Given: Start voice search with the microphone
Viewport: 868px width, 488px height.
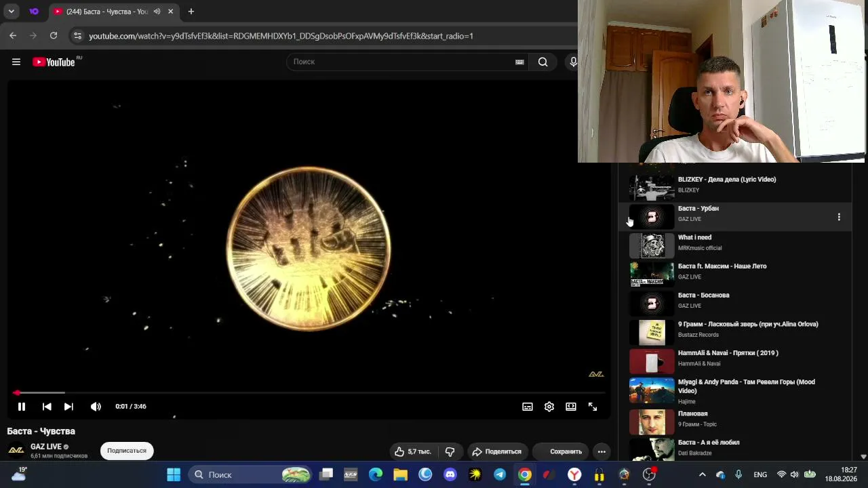Looking at the screenshot, I should click(573, 62).
